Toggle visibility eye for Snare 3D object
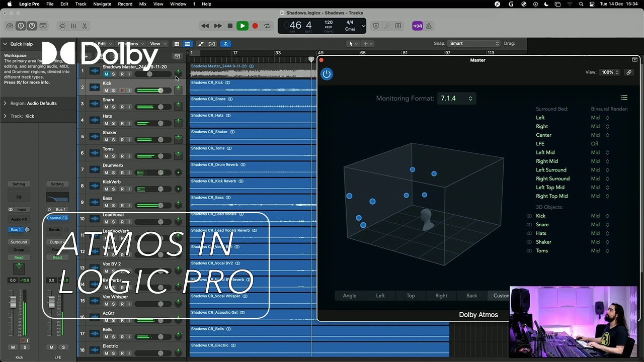Viewport: 644px width, 362px height. [529, 225]
